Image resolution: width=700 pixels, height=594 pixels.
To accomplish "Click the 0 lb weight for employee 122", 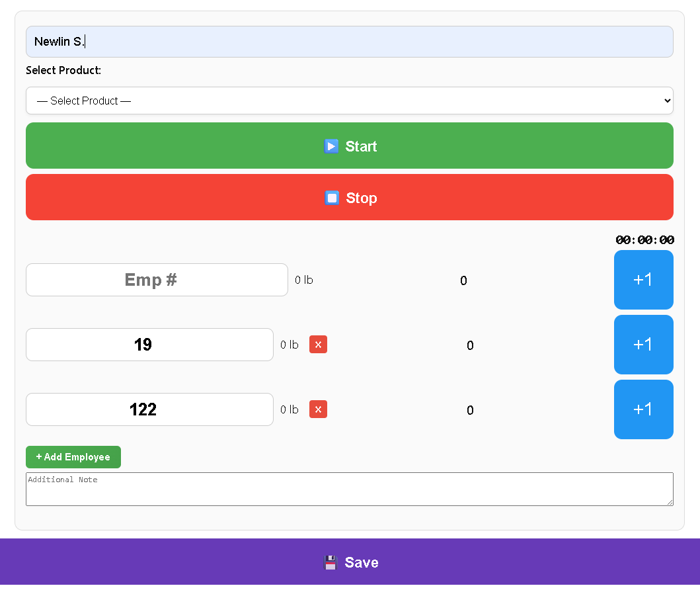I will 290,409.
